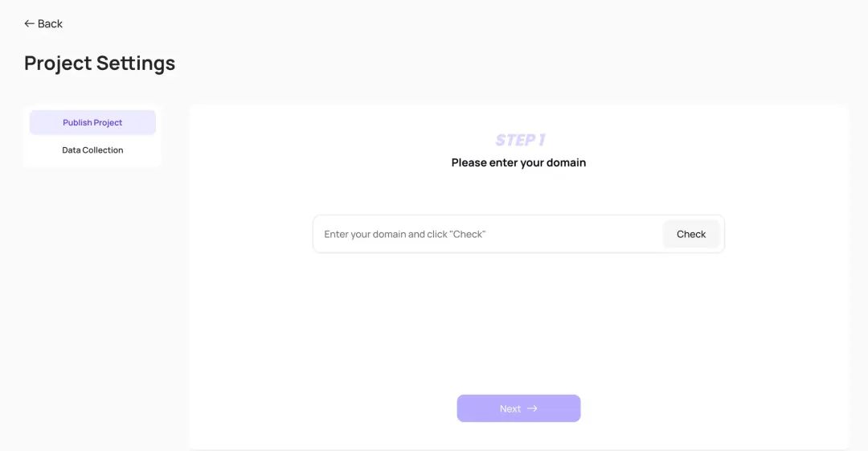Image resolution: width=868 pixels, height=451 pixels.
Task: Click the right arrow icon inside Next
Action: pos(532,408)
